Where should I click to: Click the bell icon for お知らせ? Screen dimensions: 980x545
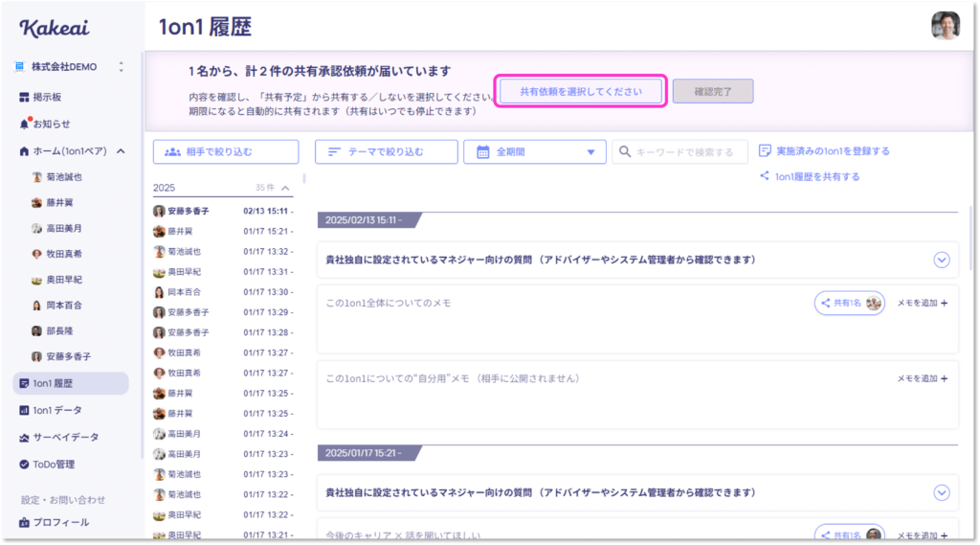(24, 124)
